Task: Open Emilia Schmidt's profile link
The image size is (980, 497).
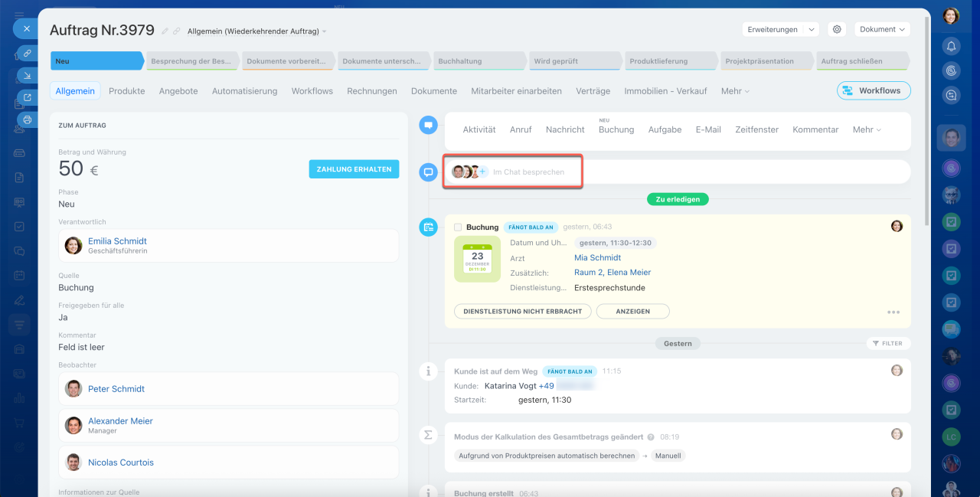Action: tap(117, 241)
